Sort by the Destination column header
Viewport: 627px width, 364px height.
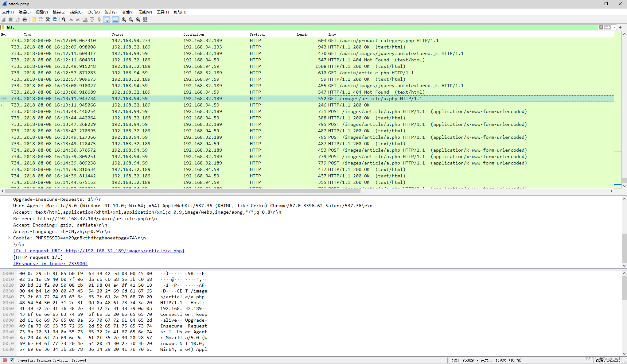click(x=215, y=34)
